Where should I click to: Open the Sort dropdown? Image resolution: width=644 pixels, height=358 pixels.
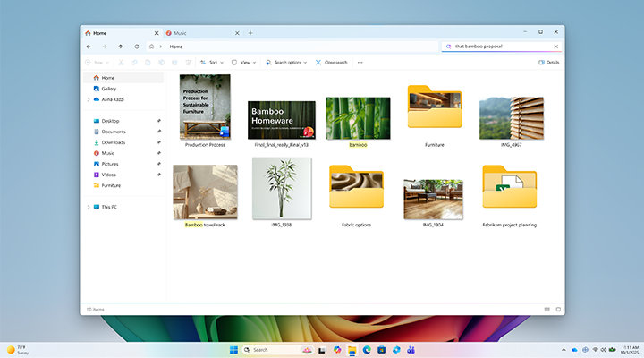tap(212, 63)
